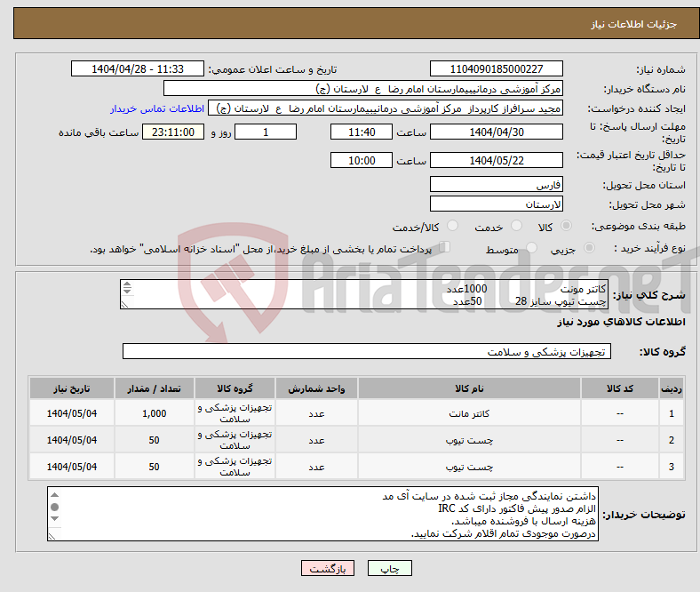Click response deadline date 1404/04/30

496,132
